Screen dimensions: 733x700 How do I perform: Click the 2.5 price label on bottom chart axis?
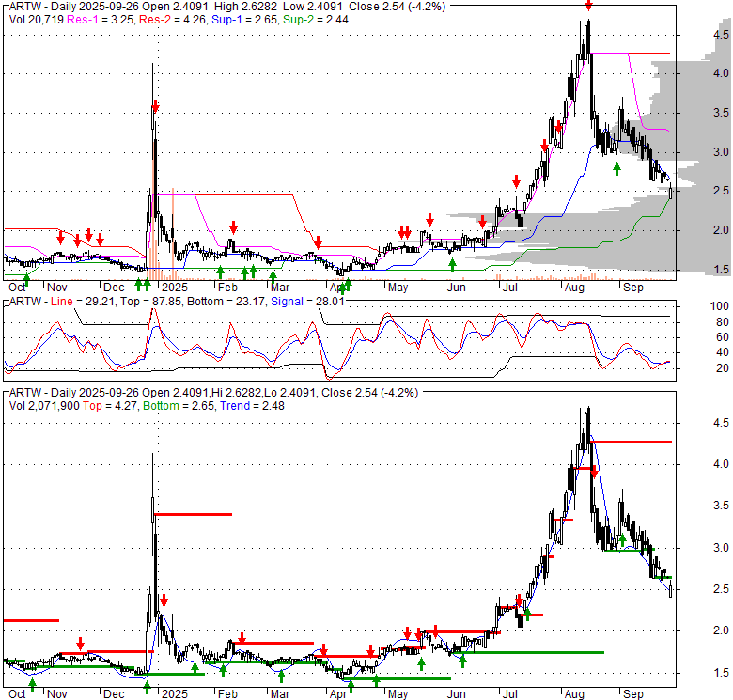tap(721, 589)
